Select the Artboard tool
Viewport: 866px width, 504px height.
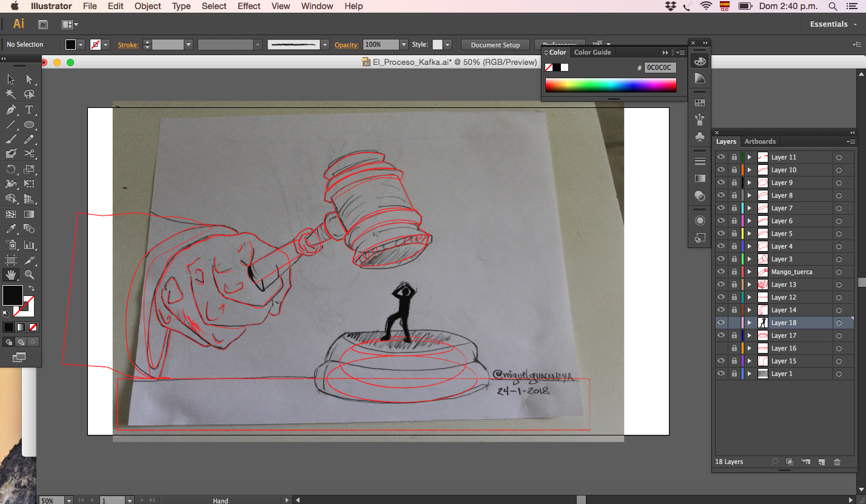[x=11, y=260]
